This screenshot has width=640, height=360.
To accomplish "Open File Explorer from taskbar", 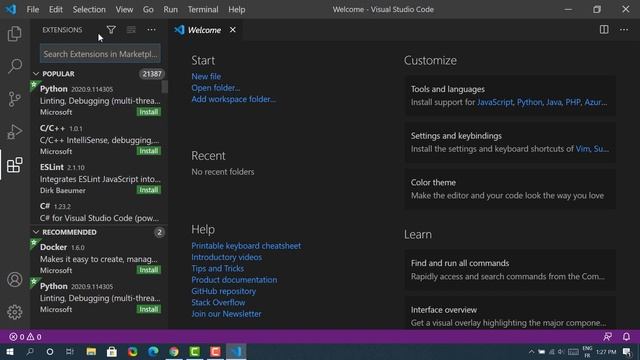I will click(x=91, y=351).
